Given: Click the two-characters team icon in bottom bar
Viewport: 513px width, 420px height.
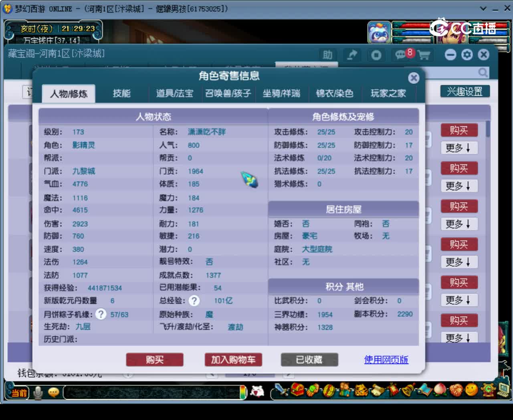Looking at the screenshot, I should tap(345, 390).
